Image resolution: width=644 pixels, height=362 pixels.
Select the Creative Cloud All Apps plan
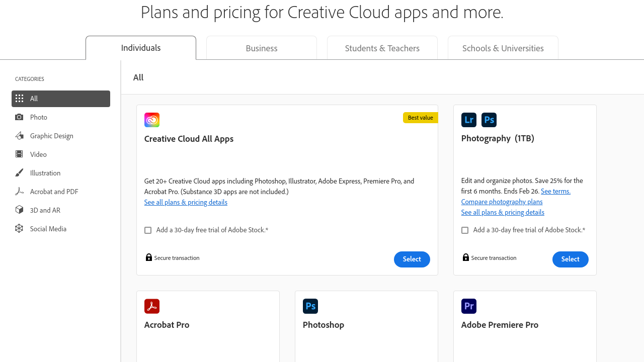412,259
